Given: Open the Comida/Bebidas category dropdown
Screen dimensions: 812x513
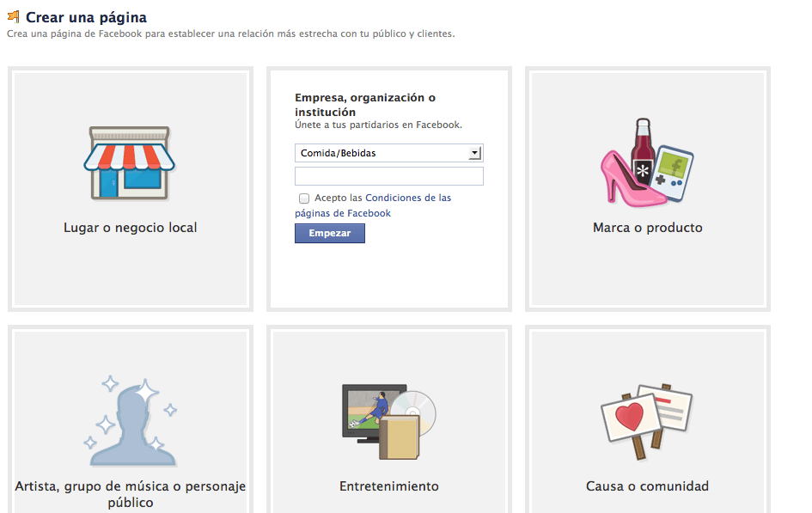Looking at the screenshot, I should point(389,153).
